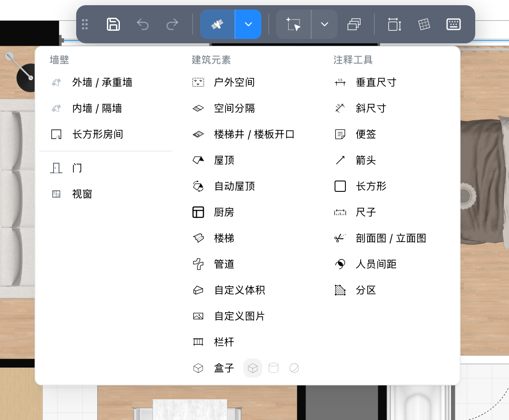Viewport: 509px width, 420px height.
Task: Choose the cylinder box shape variant
Action: (274, 368)
